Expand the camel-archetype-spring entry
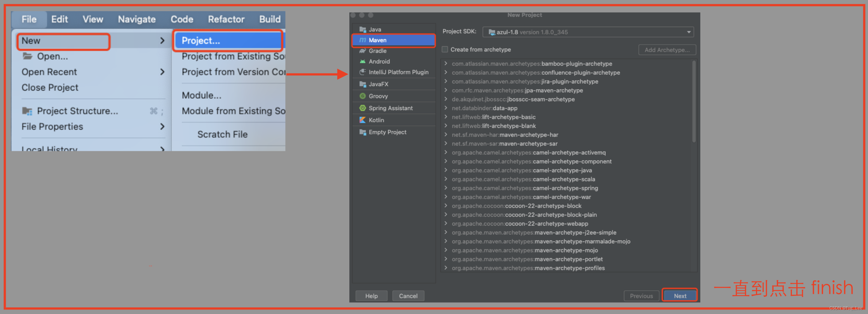 pyautogui.click(x=446, y=188)
